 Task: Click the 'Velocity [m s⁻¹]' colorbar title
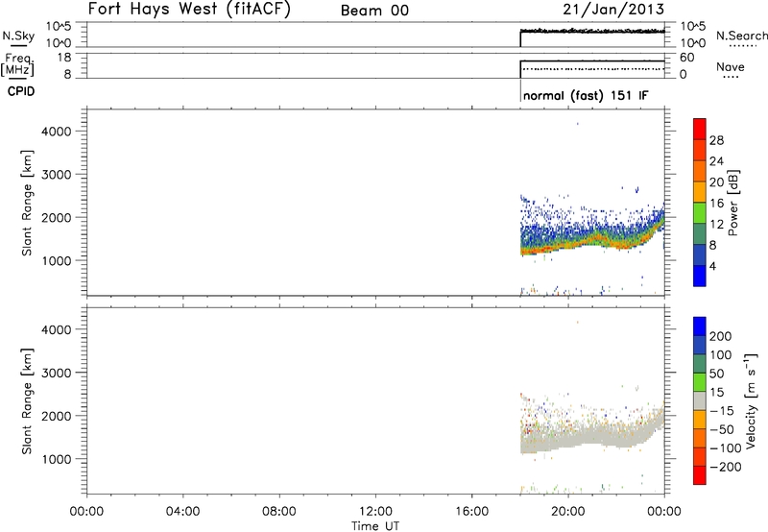click(x=750, y=400)
